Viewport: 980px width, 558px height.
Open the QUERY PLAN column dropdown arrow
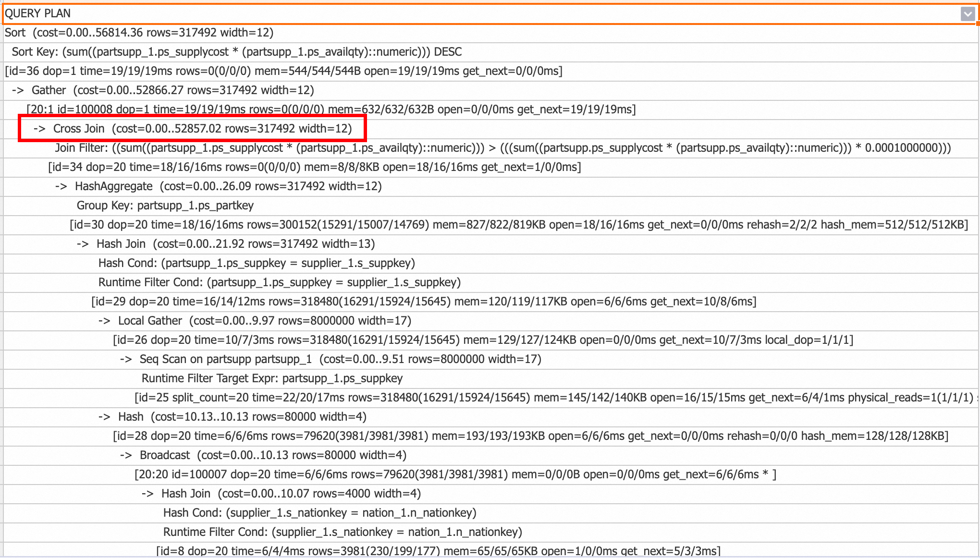968,14
